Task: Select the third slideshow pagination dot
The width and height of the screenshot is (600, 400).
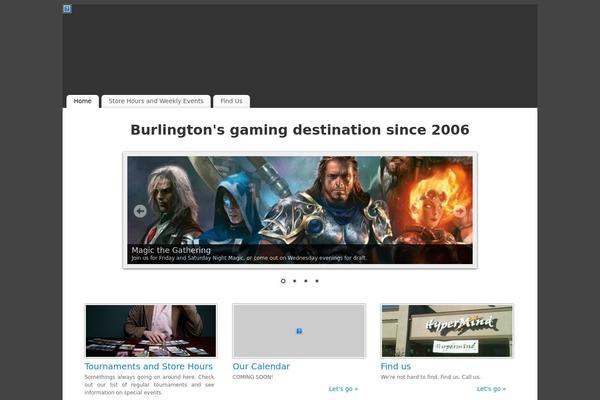Action: click(x=306, y=281)
